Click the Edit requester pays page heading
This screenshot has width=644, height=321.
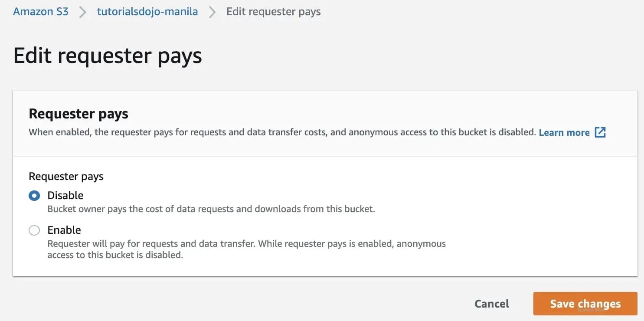108,56
